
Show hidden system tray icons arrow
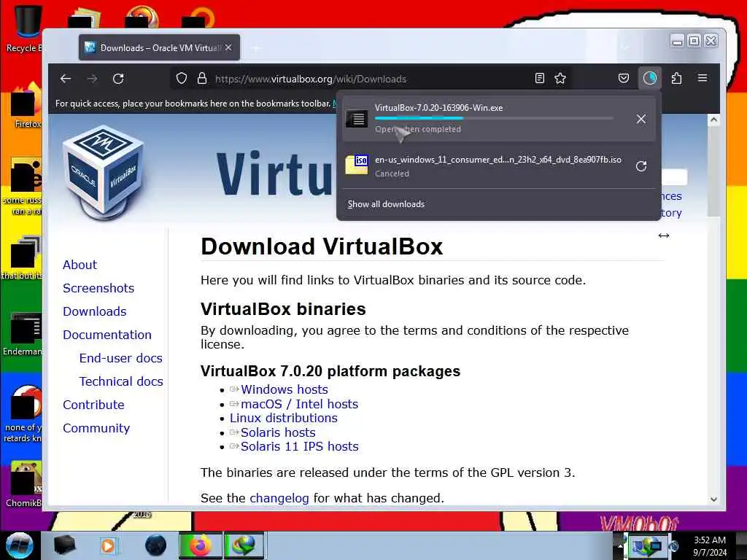point(620,546)
